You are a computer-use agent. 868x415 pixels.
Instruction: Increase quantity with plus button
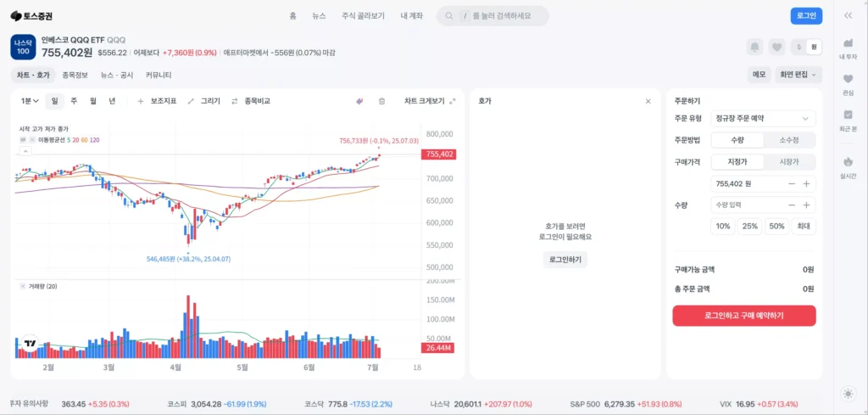[806, 205]
